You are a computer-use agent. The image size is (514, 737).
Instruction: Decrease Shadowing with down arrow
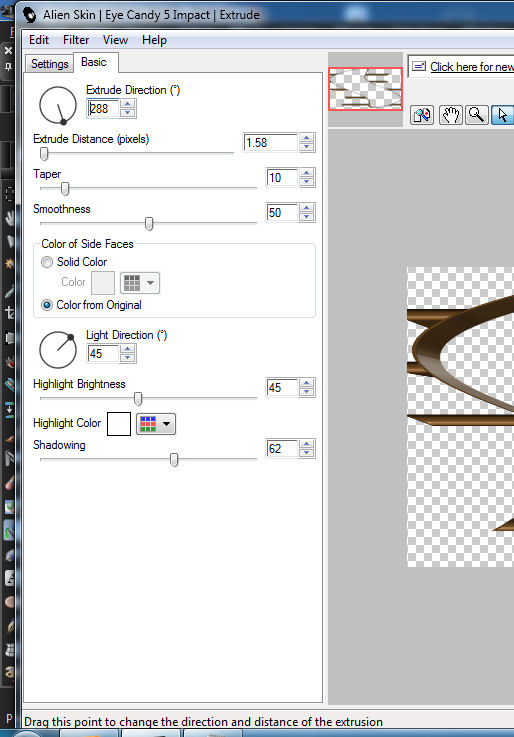(x=307, y=453)
